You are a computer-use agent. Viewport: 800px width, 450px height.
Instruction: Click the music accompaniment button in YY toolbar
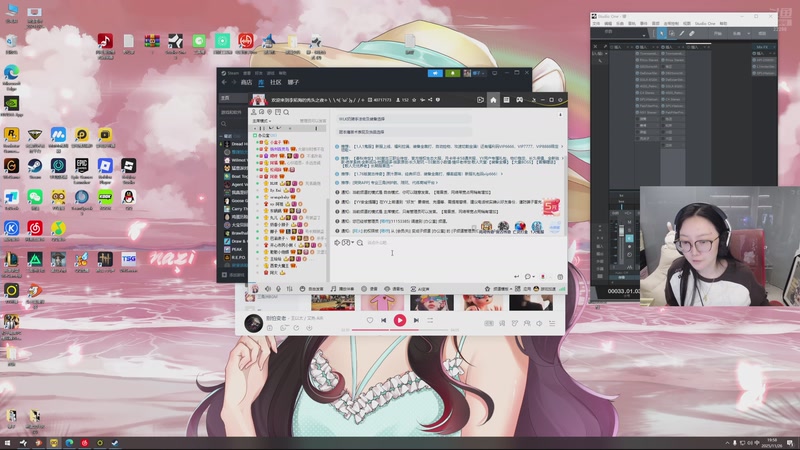click(342, 289)
